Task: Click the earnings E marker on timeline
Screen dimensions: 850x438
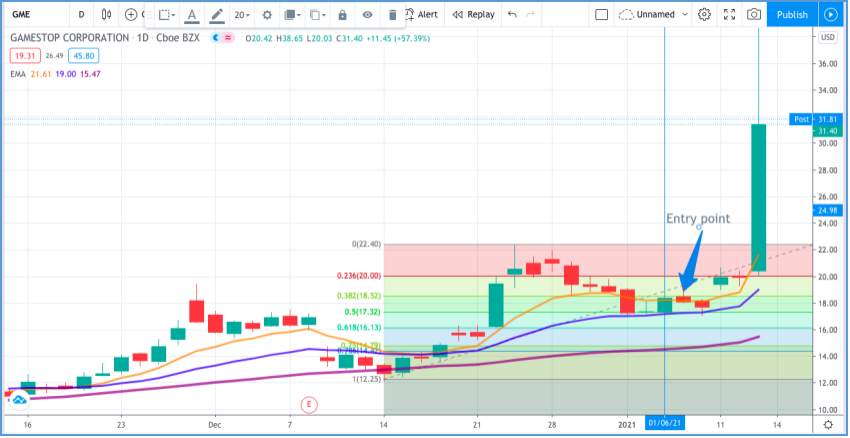Action: (309, 404)
